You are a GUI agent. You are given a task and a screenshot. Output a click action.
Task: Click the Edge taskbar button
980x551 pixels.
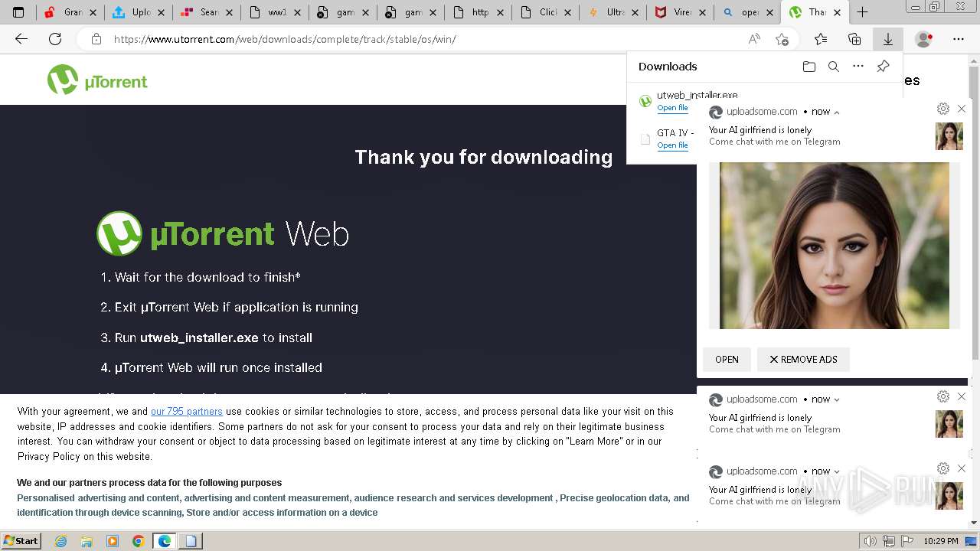[x=165, y=541]
